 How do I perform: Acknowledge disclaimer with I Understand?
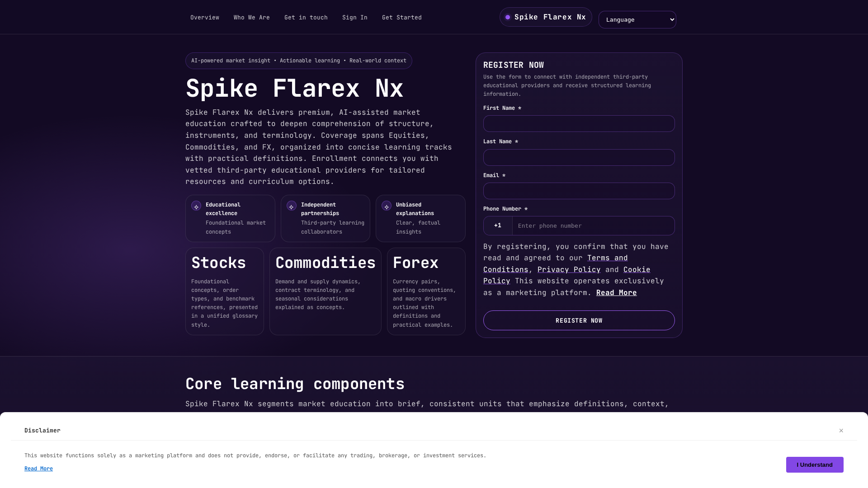click(x=815, y=465)
